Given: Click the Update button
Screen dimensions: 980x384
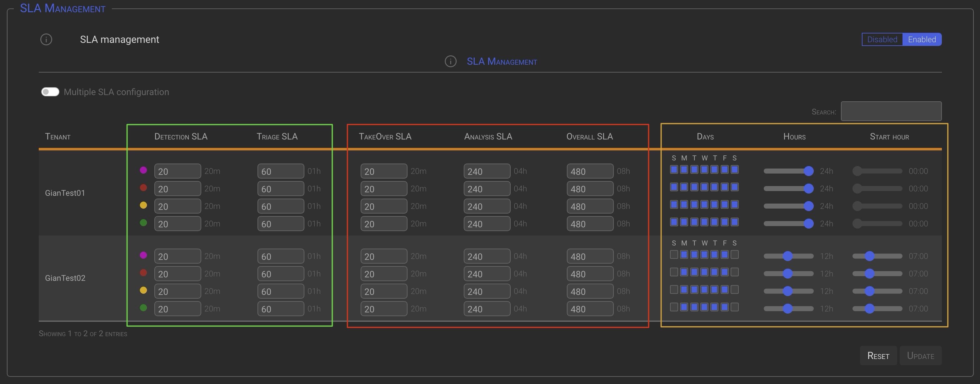Looking at the screenshot, I should coord(920,356).
